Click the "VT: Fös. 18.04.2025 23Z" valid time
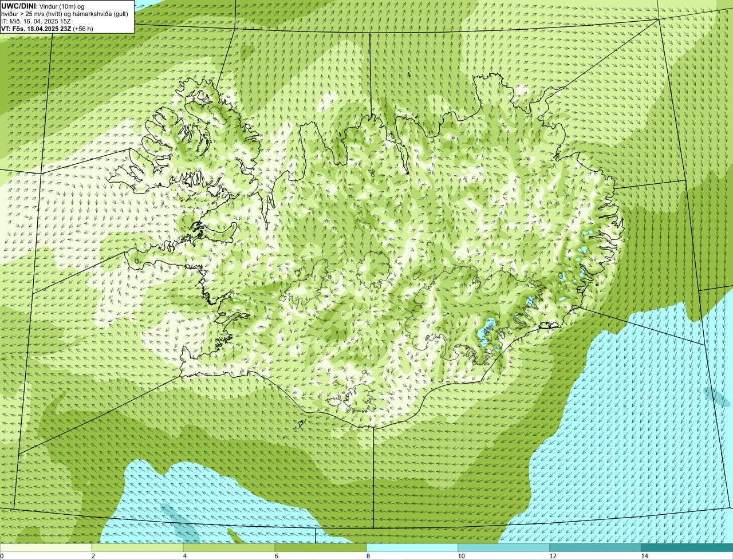Screen dimensions: 733x560 (36, 29)
